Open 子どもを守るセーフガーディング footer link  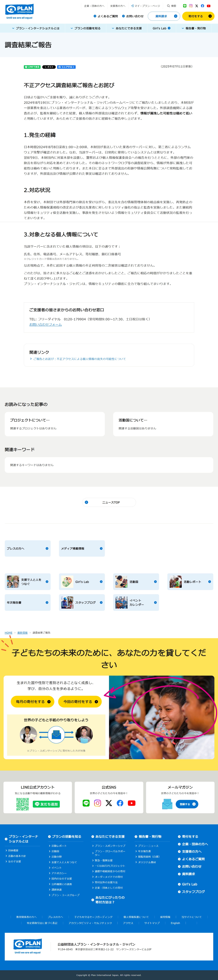(x=93, y=917)
